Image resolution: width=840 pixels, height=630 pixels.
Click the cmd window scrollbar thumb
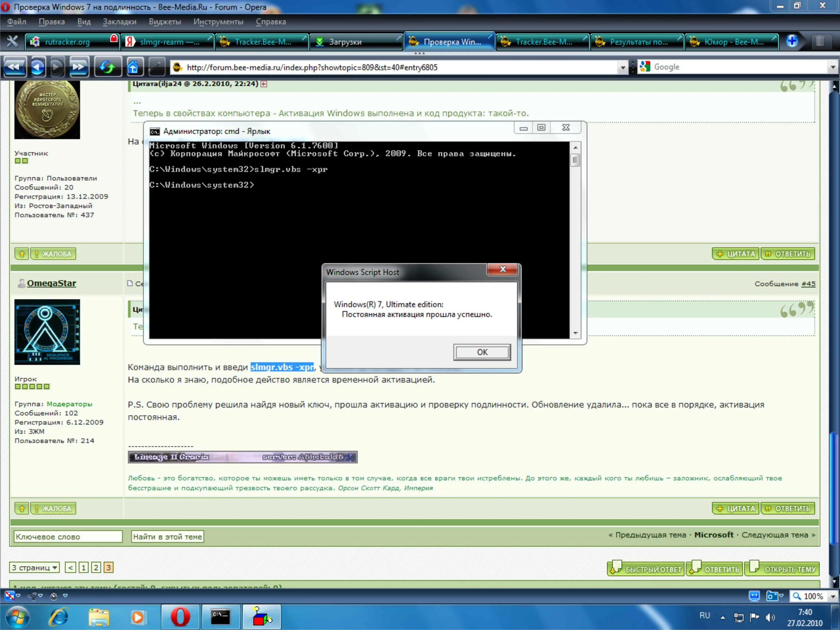point(575,160)
